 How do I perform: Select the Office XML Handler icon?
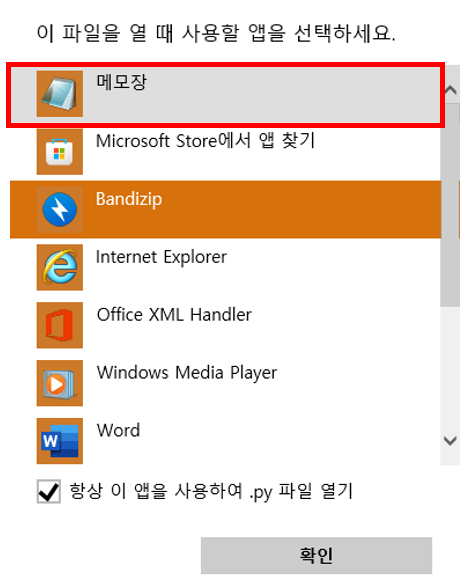(x=60, y=325)
